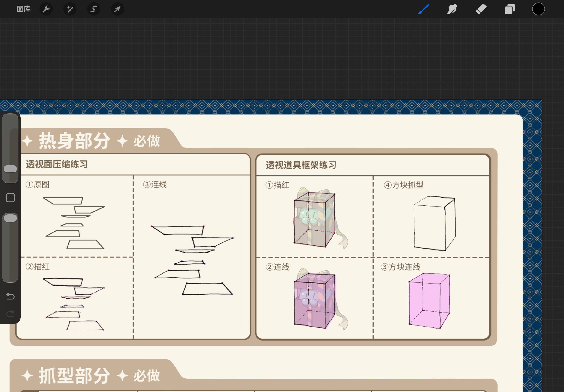Click the ①描红 label in right panel
Screen dimensions: 564x392
pyautogui.click(x=277, y=185)
